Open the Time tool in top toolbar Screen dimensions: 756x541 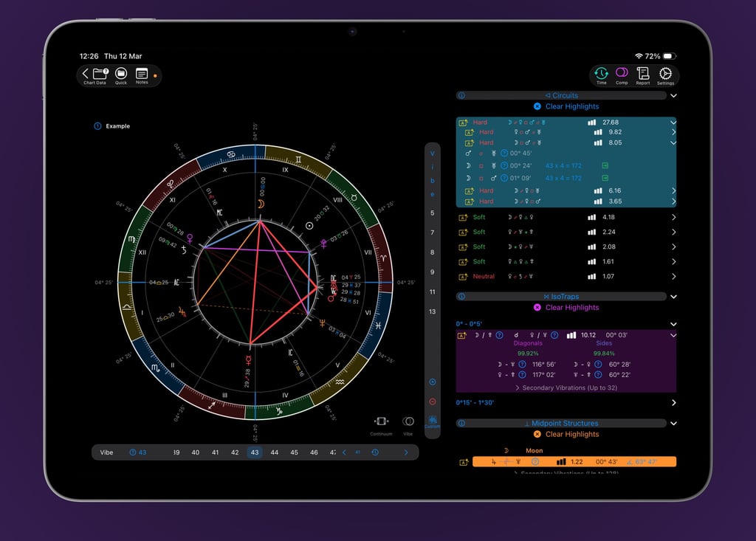[601, 73]
